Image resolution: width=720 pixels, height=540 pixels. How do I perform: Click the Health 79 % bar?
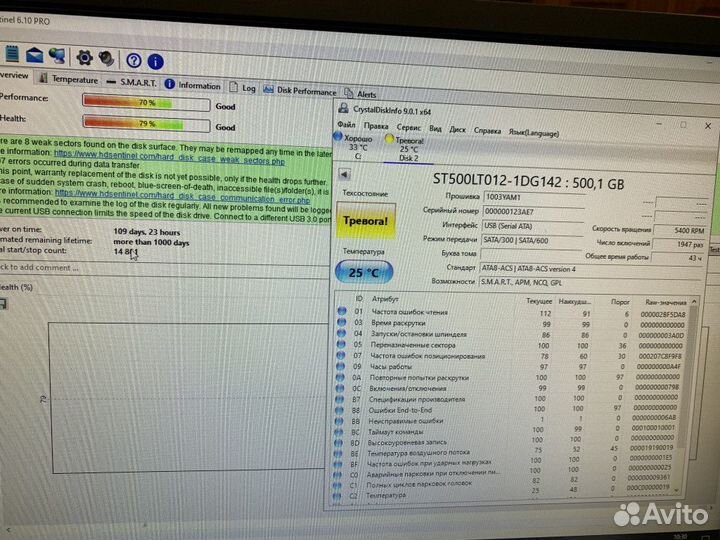click(146, 124)
